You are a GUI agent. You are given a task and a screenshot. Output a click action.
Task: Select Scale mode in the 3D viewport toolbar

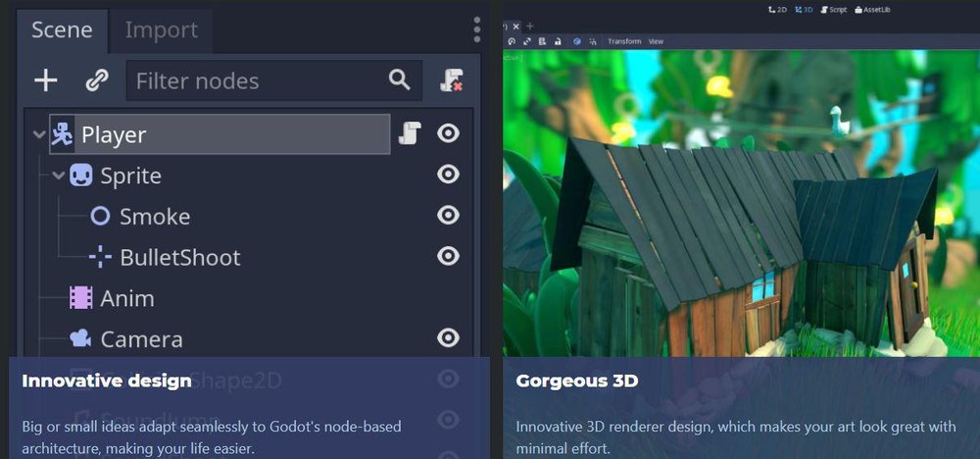pos(527,41)
